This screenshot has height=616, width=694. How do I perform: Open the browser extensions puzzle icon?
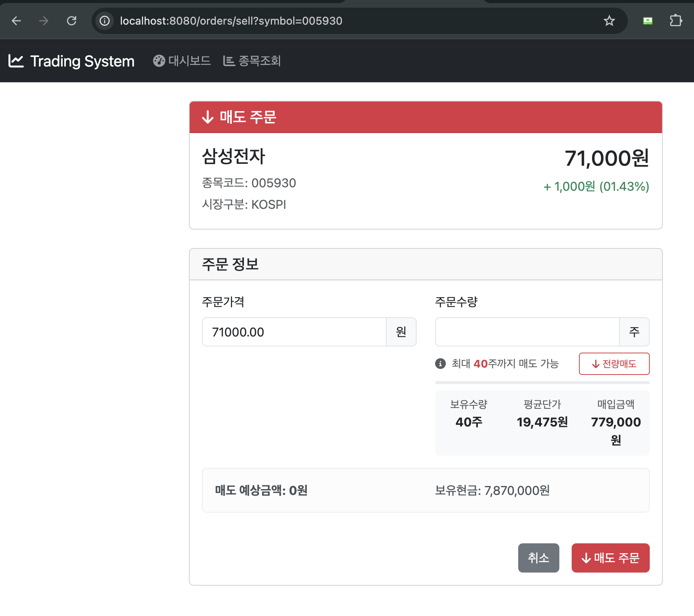pyautogui.click(x=676, y=21)
